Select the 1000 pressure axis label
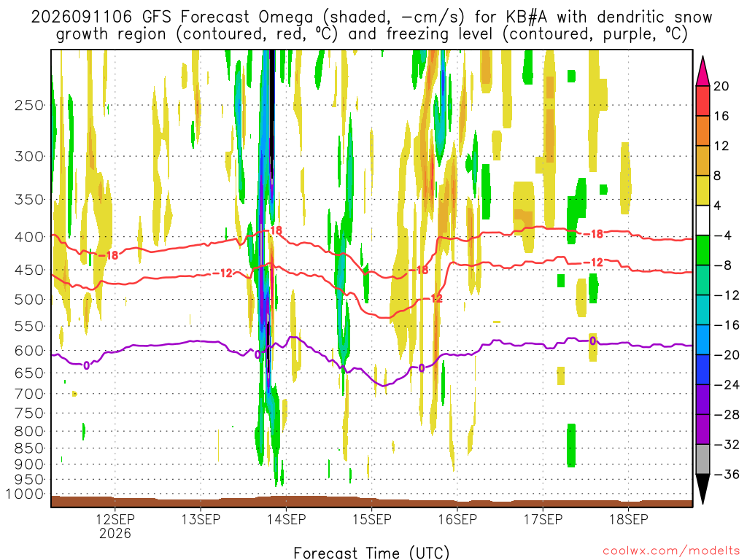This screenshot has height=560, width=747. pos(24,494)
